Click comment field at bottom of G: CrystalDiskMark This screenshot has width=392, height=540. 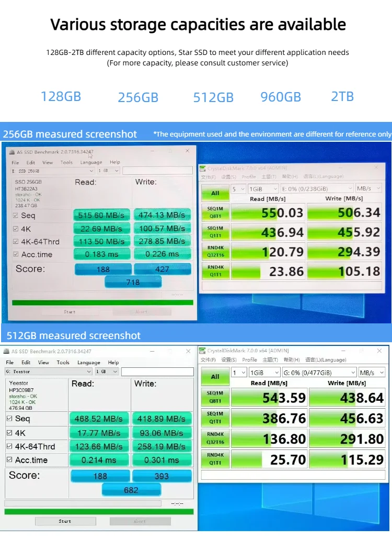pos(293,475)
